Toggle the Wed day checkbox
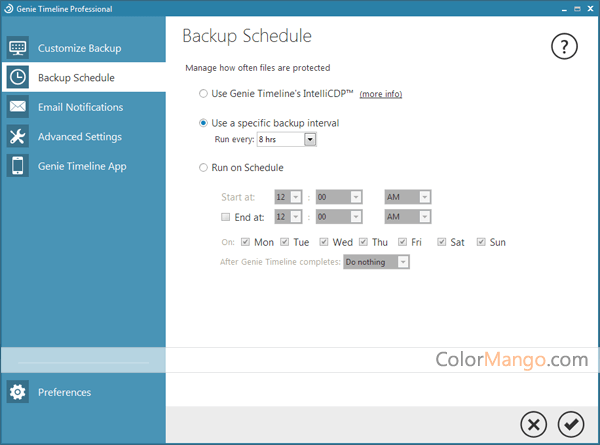 [324, 242]
